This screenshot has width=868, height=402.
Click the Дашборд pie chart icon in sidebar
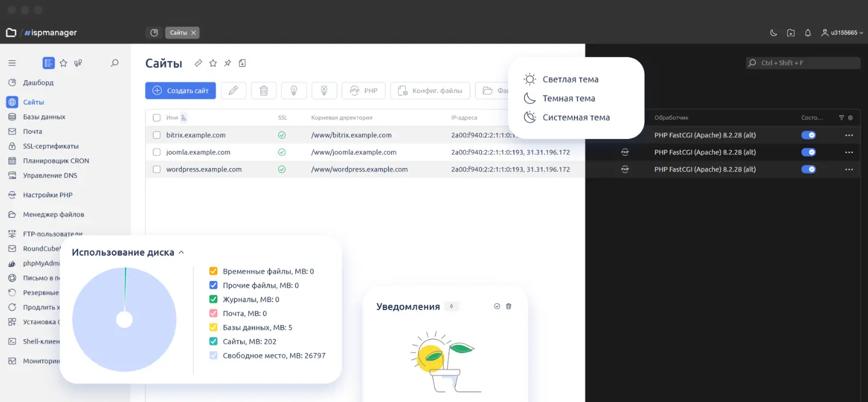point(12,83)
